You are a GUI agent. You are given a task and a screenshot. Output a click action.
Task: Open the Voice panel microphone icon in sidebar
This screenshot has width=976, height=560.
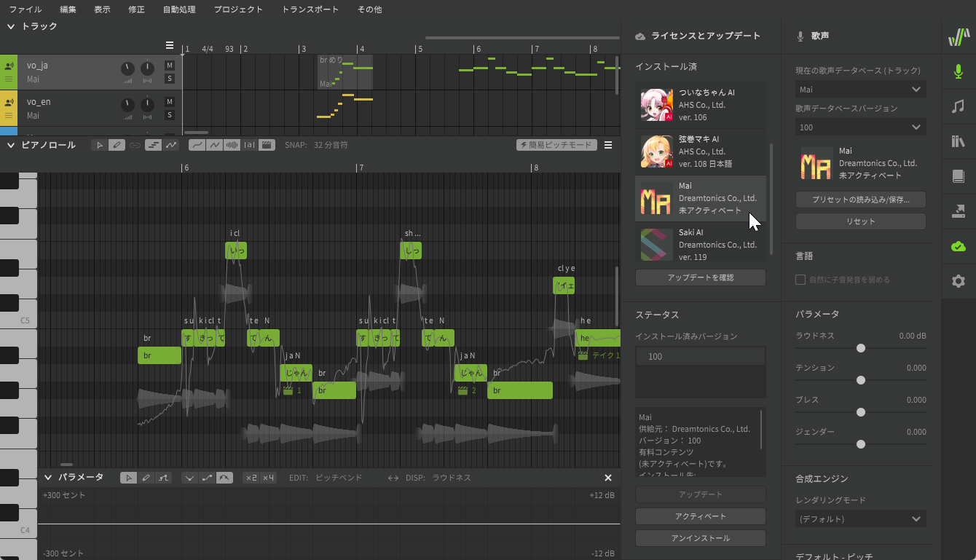959,71
